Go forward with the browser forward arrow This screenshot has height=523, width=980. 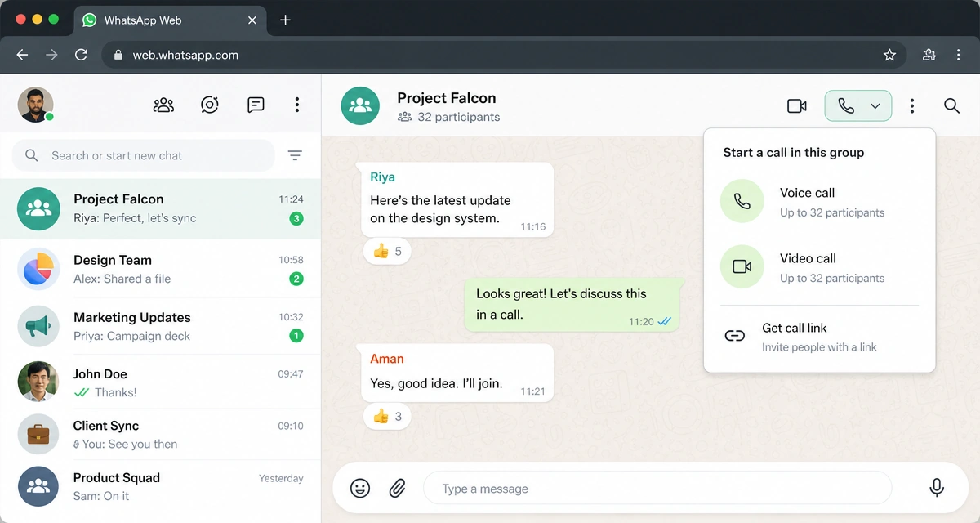point(51,55)
